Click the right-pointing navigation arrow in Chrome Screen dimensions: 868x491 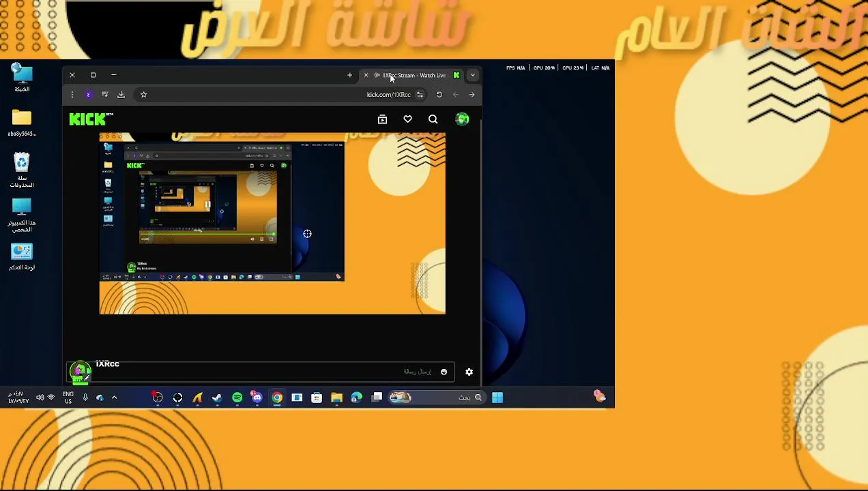click(472, 95)
